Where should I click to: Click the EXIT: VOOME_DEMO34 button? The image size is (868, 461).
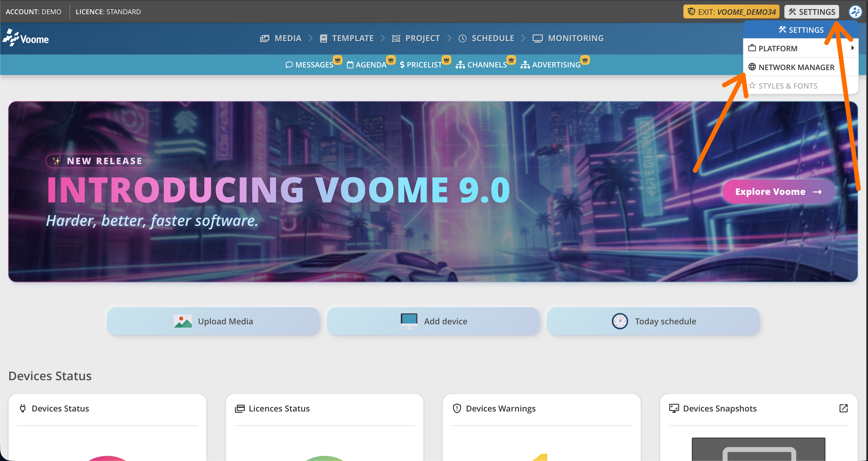pos(731,12)
